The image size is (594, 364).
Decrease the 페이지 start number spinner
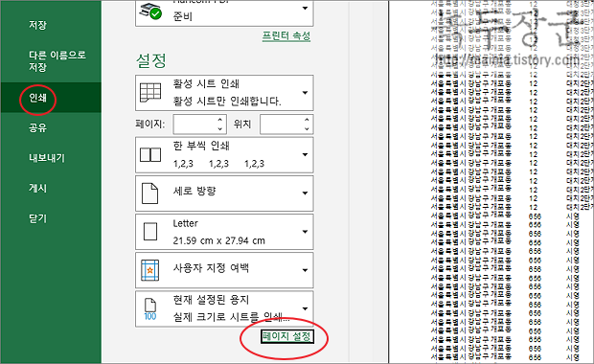coord(220,128)
